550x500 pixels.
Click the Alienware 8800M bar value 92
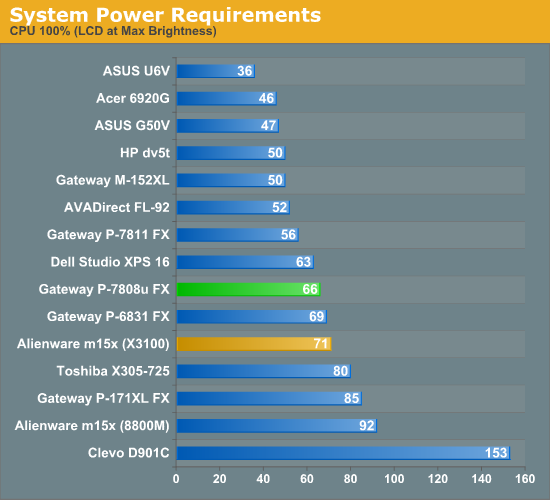[367, 426]
